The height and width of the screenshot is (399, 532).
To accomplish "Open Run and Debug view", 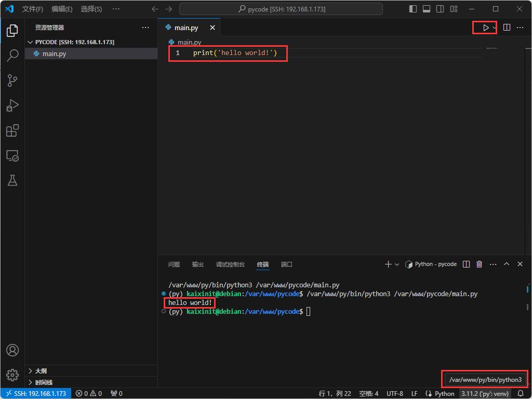I will pos(12,105).
